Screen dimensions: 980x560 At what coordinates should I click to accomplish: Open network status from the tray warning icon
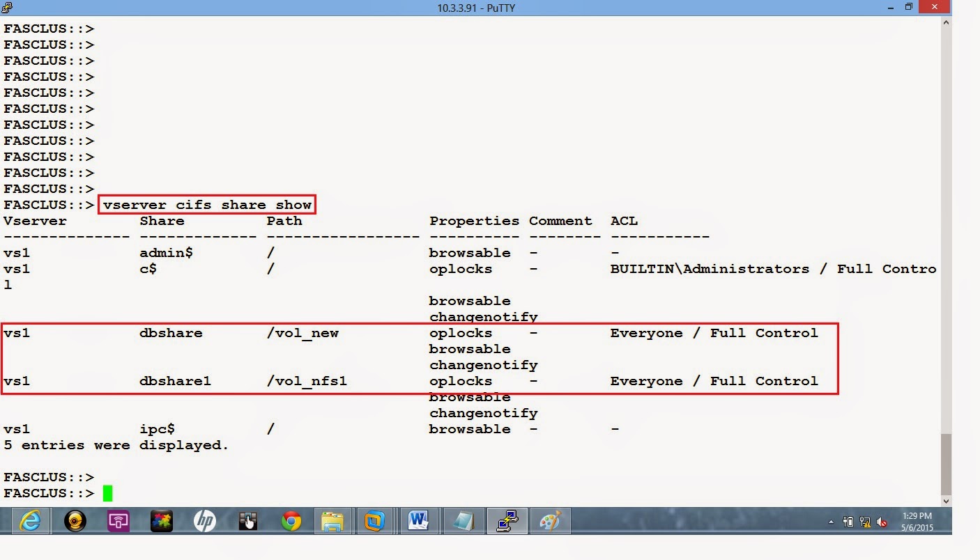pos(866,521)
